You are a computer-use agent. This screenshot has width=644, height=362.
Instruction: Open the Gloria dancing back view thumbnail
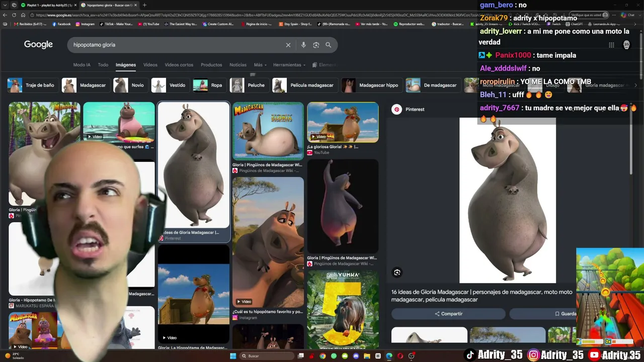click(343, 207)
